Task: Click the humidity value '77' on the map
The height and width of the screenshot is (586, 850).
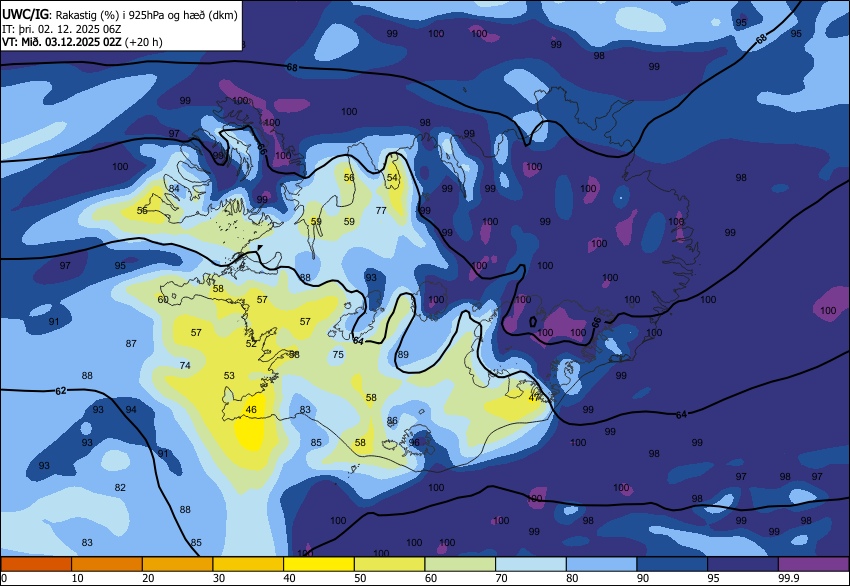Action: tap(381, 210)
